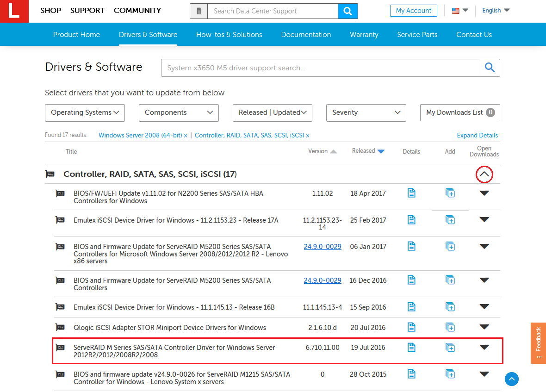Image resolution: width=546 pixels, height=392 pixels.
Task: Click the Lenovo logo in the header
Action: [14, 11]
